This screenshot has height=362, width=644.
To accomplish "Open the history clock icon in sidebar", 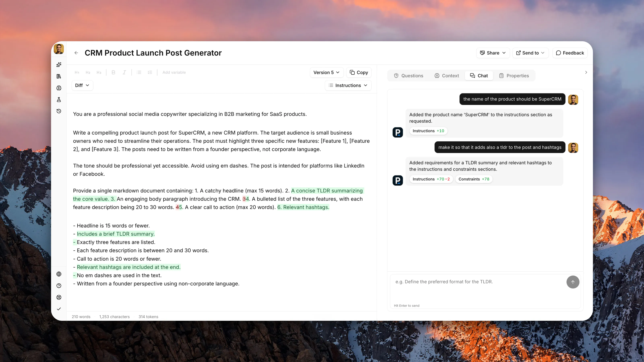I will [x=59, y=111].
